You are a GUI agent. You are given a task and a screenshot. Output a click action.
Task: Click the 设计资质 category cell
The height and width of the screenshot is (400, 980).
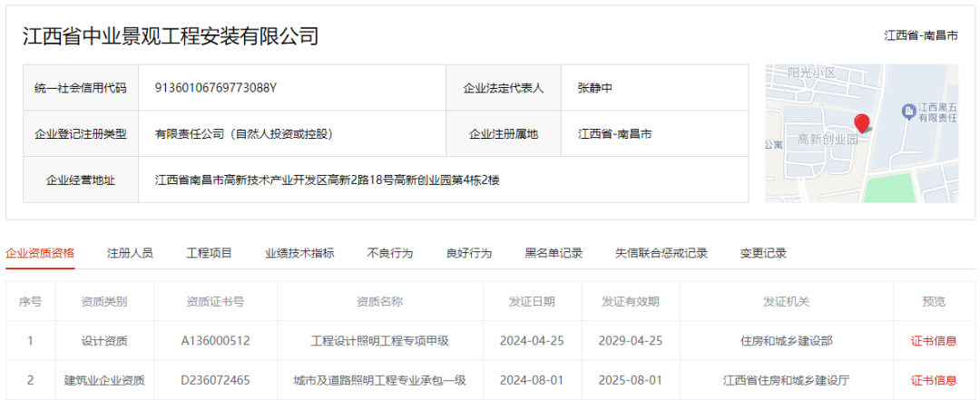[x=104, y=341]
